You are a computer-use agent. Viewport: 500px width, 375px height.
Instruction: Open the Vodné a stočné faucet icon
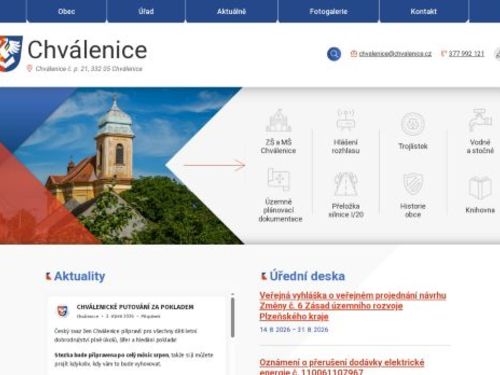480,120
